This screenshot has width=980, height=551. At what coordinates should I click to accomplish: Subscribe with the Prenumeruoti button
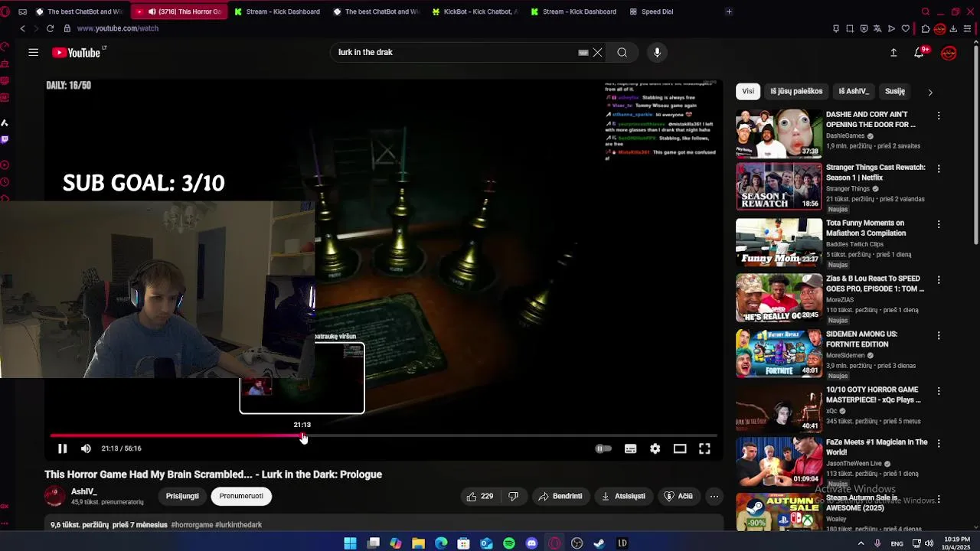click(241, 496)
